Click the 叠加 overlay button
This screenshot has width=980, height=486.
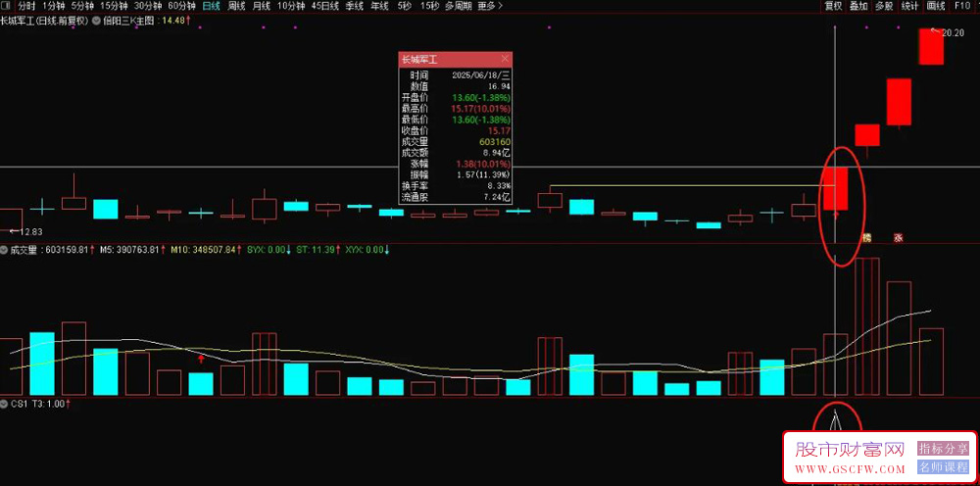[858, 6]
